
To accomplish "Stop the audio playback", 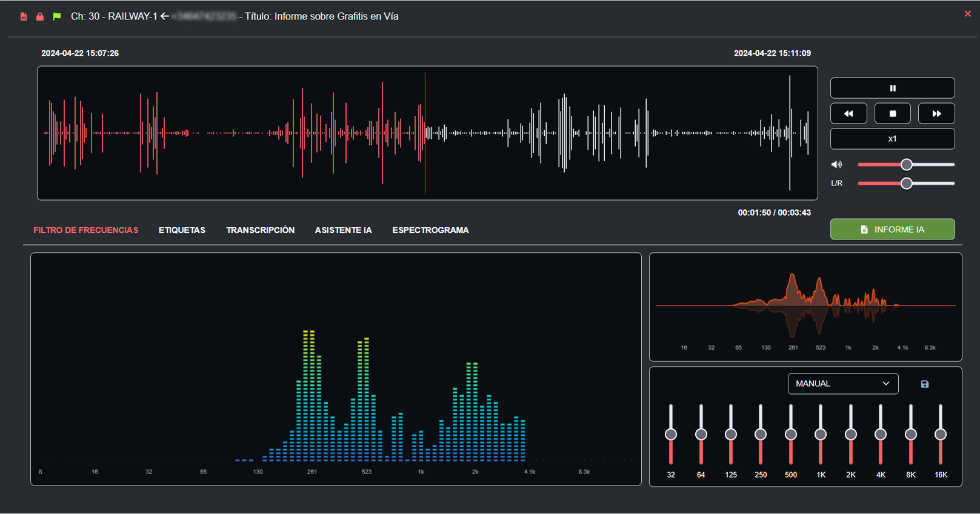I will [x=892, y=113].
